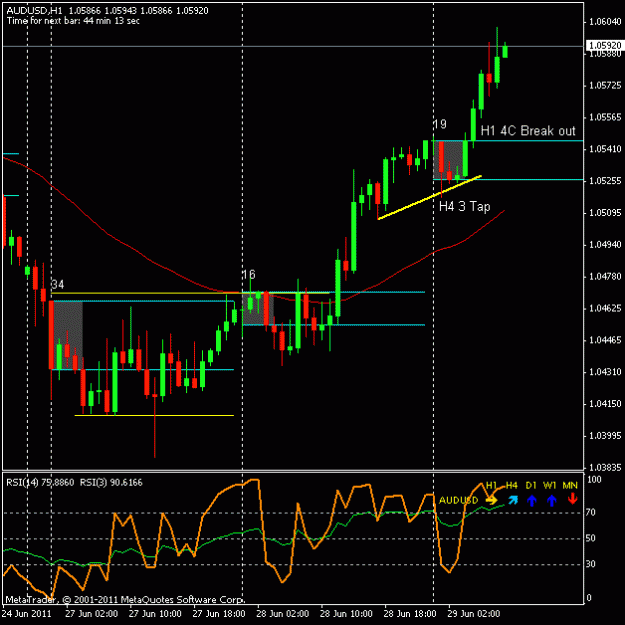Click the 1.05725 price scale value
This screenshot has width=625, height=625.
point(605,85)
